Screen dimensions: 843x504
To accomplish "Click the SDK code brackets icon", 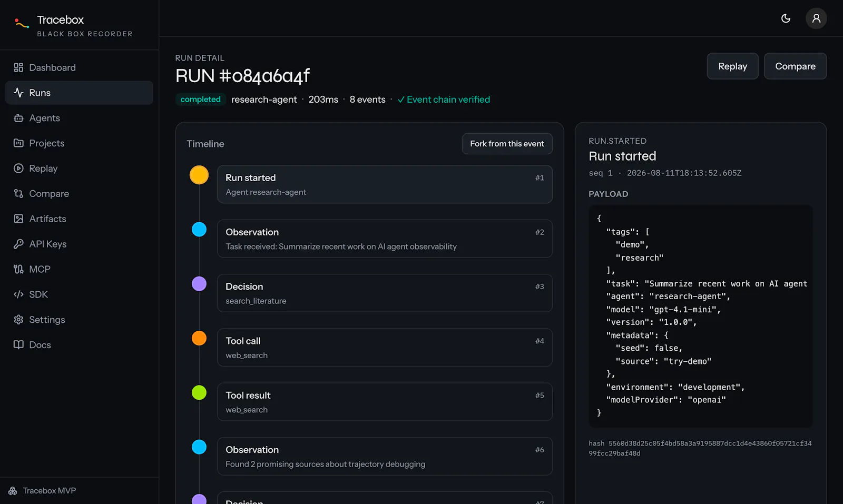I will click(x=18, y=294).
